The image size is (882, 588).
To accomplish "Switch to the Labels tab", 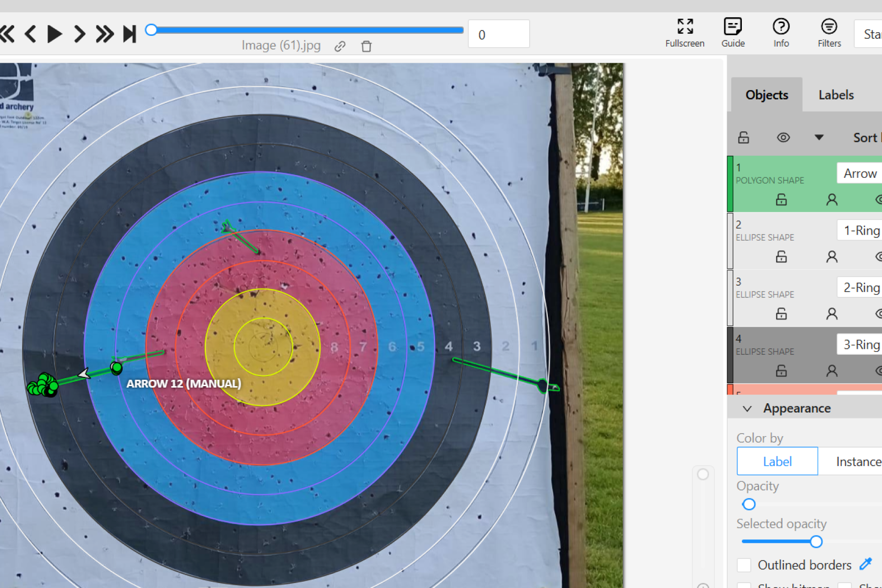I will (836, 95).
